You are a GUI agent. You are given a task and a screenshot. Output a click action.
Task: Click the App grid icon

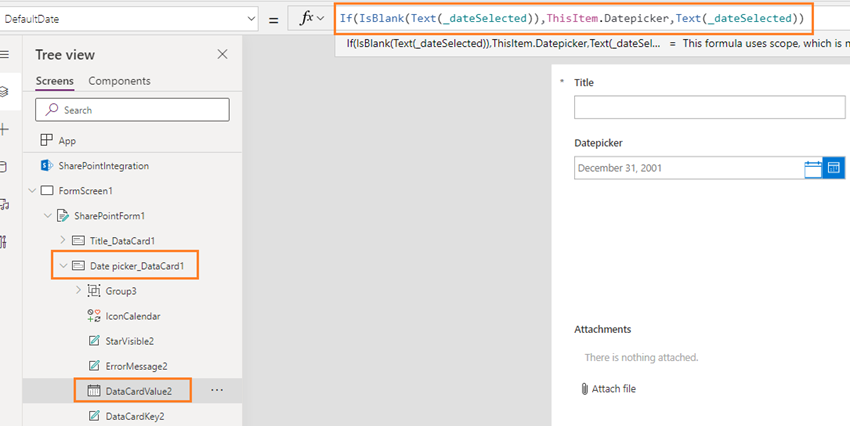tap(47, 140)
